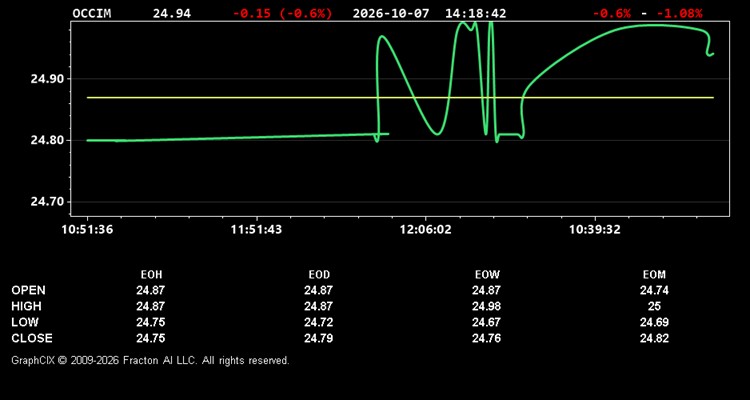The image size is (750, 400).
Task: Click the 24.90 y-axis label
Action: coord(47,79)
